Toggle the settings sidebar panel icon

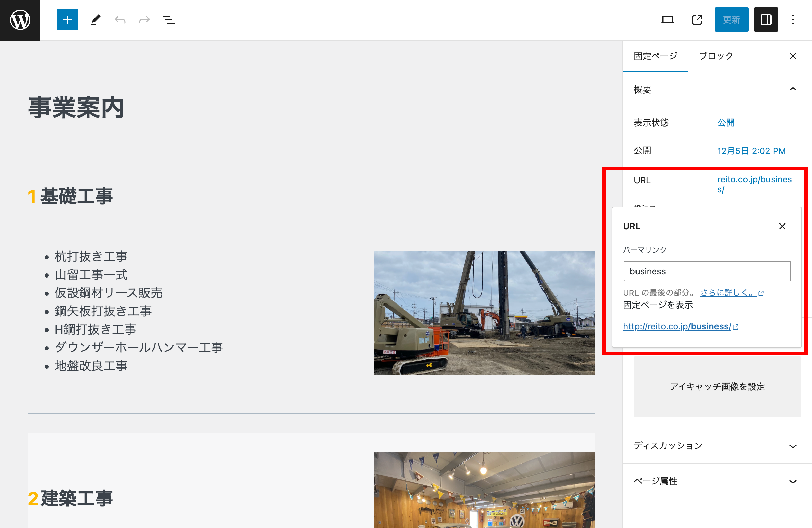[766, 20]
